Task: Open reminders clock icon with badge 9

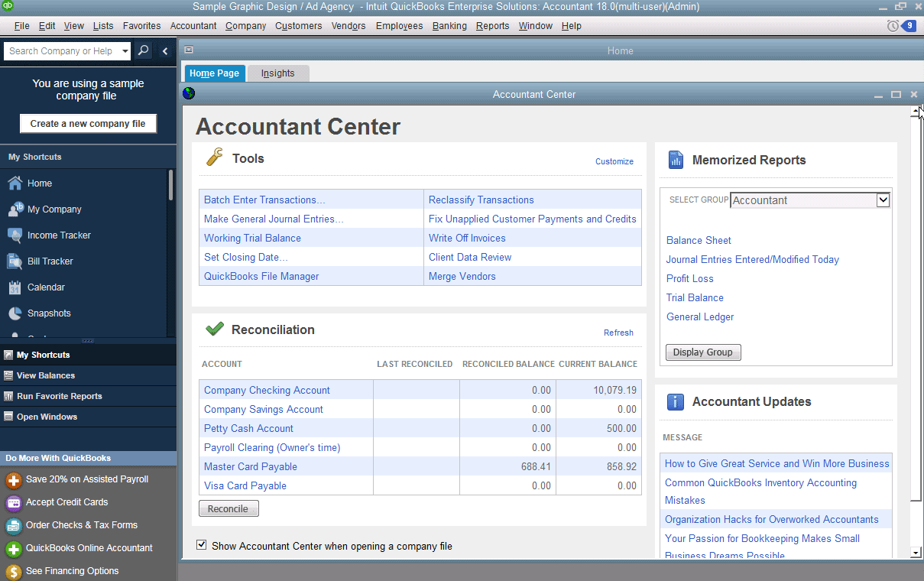Action: (x=902, y=26)
